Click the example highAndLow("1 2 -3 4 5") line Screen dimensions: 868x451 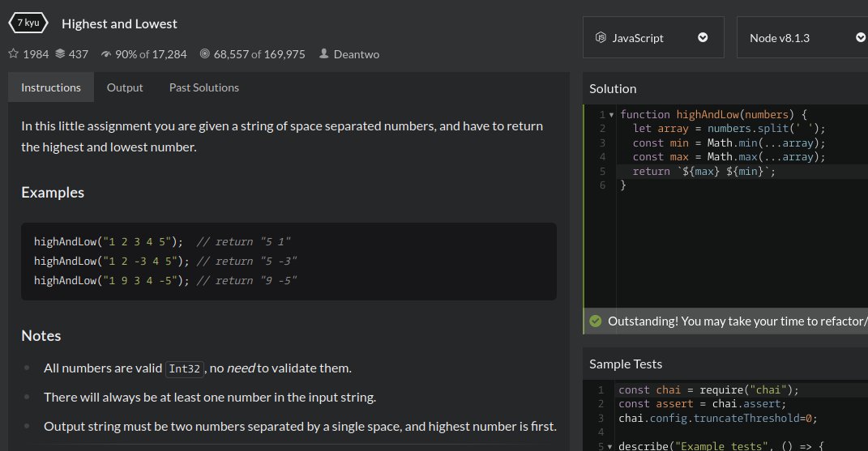point(165,262)
